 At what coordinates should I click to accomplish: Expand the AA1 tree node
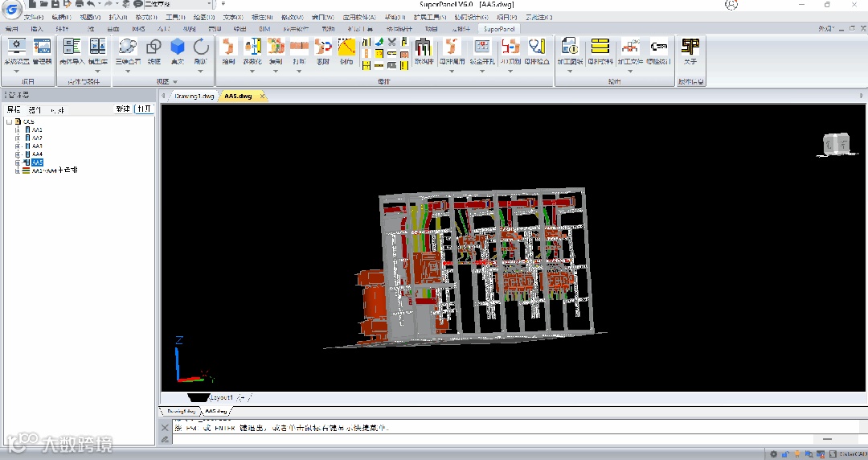18,129
